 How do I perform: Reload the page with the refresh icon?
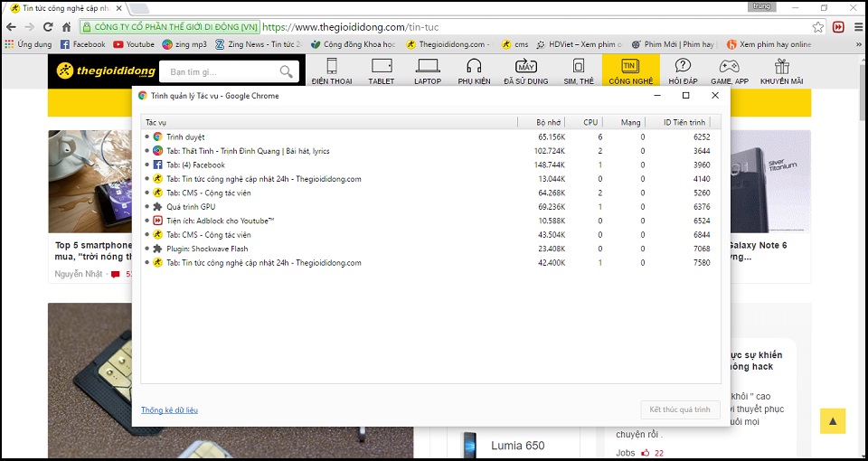click(48, 27)
